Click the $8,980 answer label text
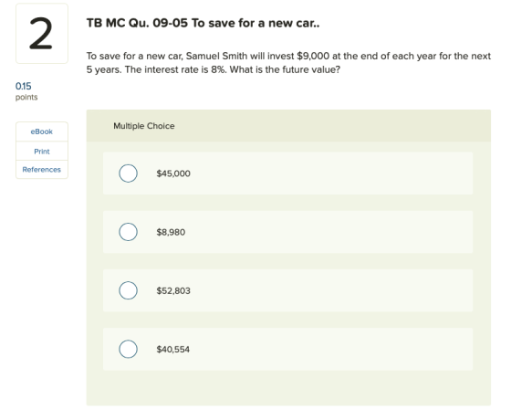 pyautogui.click(x=171, y=232)
